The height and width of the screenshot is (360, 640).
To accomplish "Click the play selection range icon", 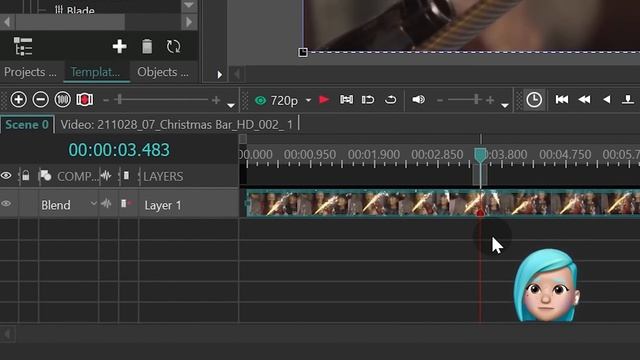I will pos(347,100).
